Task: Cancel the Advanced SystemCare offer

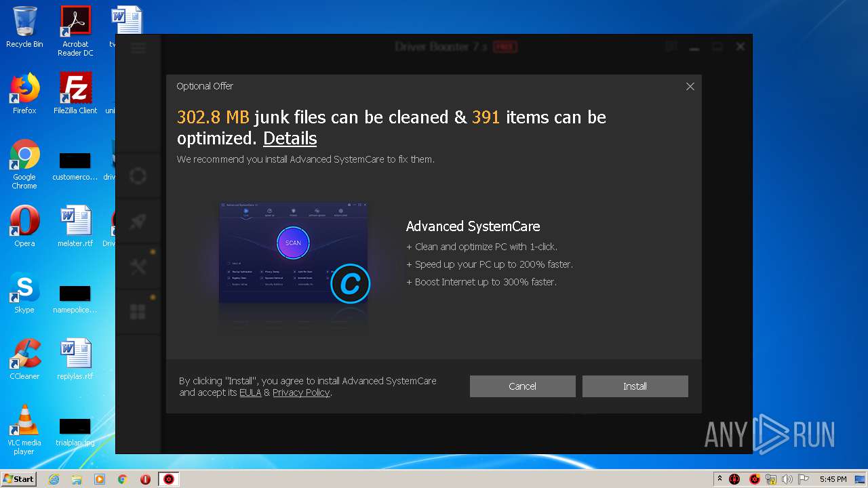Action: (x=522, y=386)
